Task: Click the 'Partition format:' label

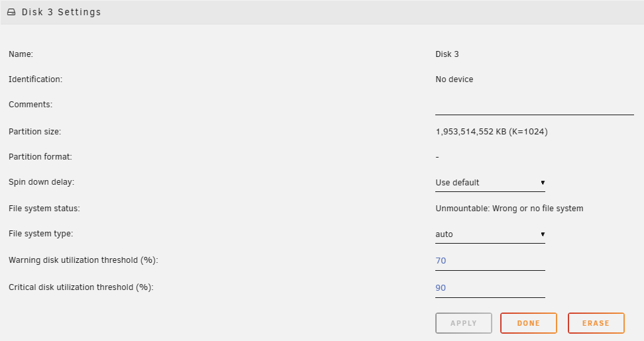Action: pyautogui.click(x=40, y=157)
